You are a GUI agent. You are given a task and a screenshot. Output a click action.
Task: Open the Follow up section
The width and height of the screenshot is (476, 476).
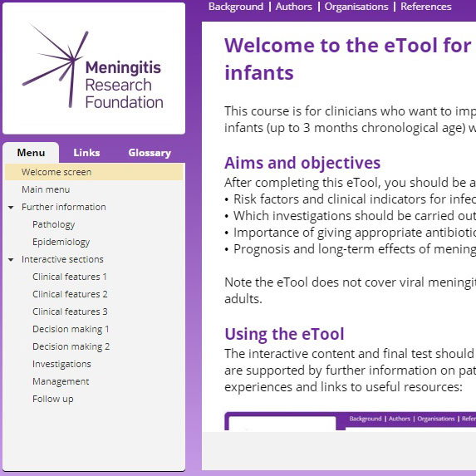coord(53,400)
